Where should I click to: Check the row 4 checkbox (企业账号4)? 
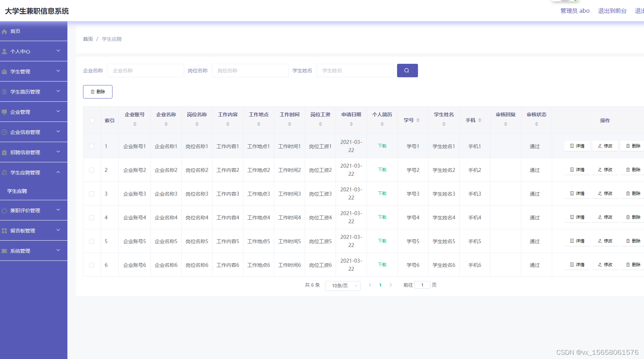pyautogui.click(x=92, y=218)
